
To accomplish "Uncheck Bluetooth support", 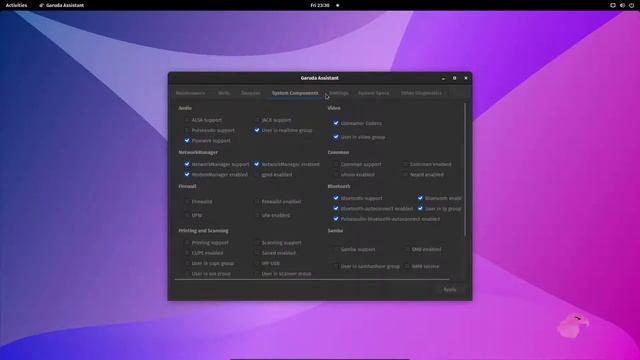I will 336,198.
